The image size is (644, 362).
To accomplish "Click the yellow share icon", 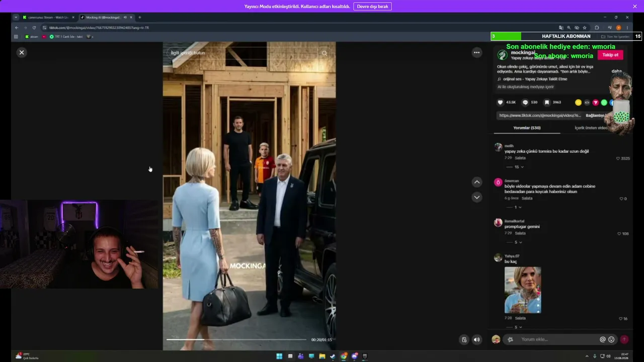I will [578, 103].
